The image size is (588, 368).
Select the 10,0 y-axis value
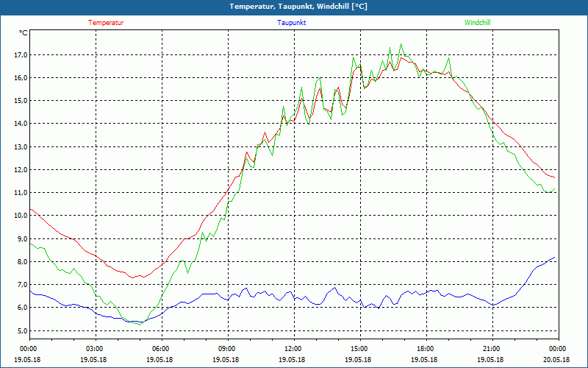[x=21, y=216]
